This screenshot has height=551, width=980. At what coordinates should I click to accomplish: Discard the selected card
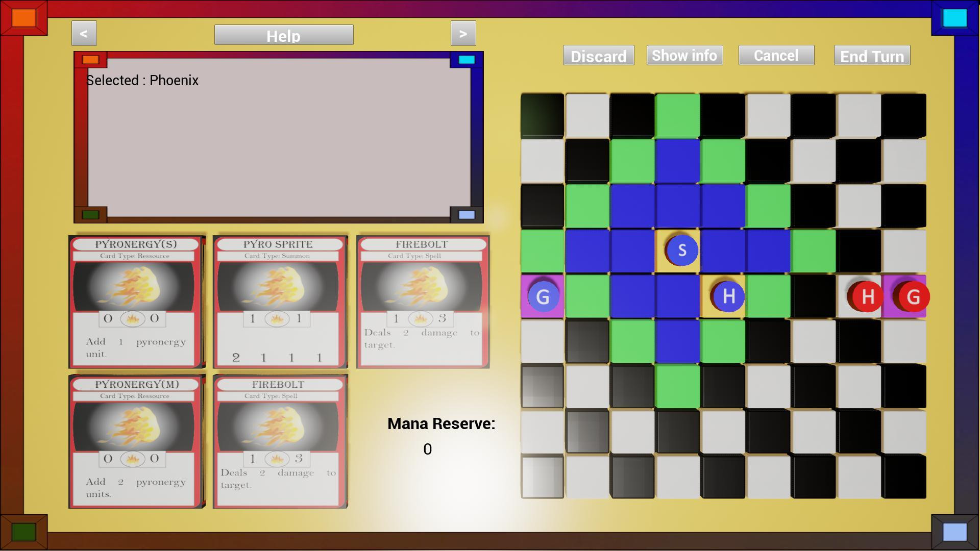coord(599,56)
